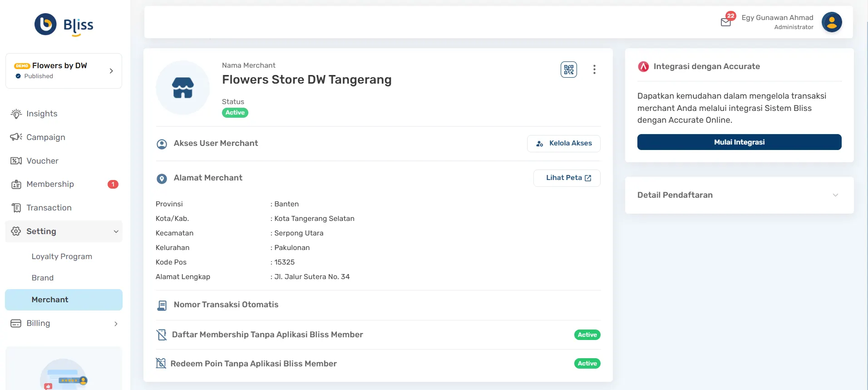Click the Membership card icon
Screen dimensions: 868x390
click(16, 184)
